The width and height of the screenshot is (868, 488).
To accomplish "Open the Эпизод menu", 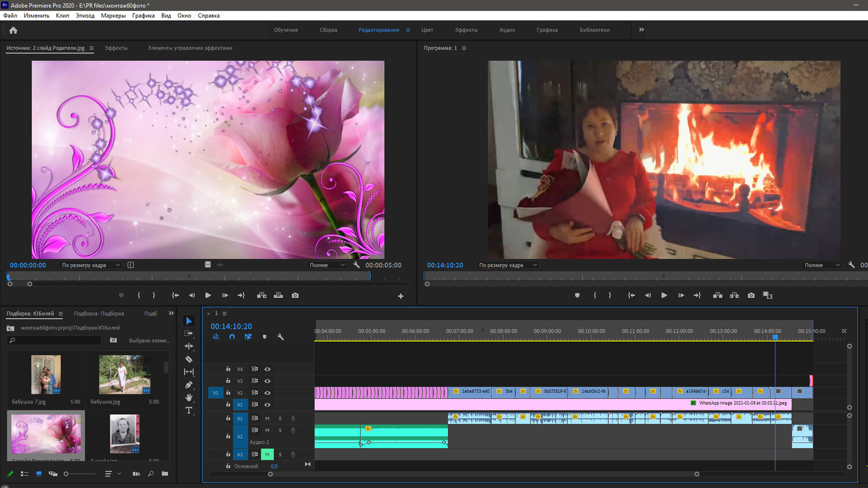I will (x=85, y=16).
